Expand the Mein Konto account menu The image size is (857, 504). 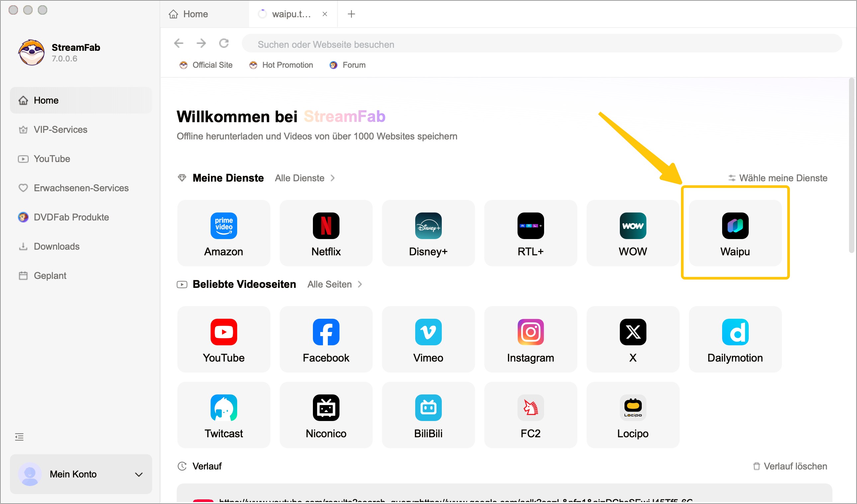[81, 474]
